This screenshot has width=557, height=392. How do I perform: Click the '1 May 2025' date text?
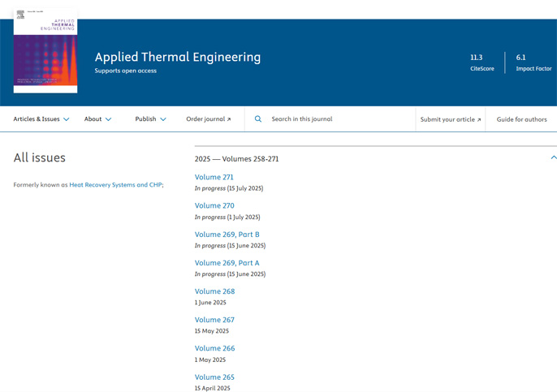pos(210,360)
